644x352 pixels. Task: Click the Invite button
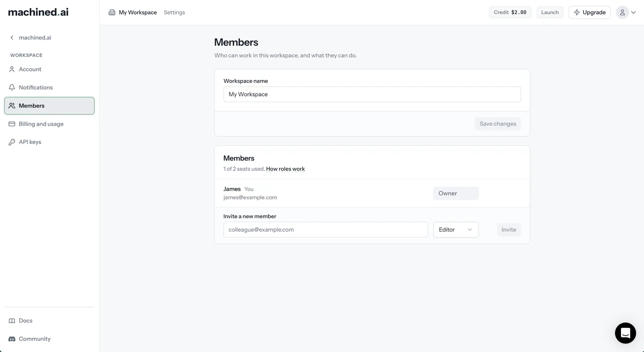(509, 229)
